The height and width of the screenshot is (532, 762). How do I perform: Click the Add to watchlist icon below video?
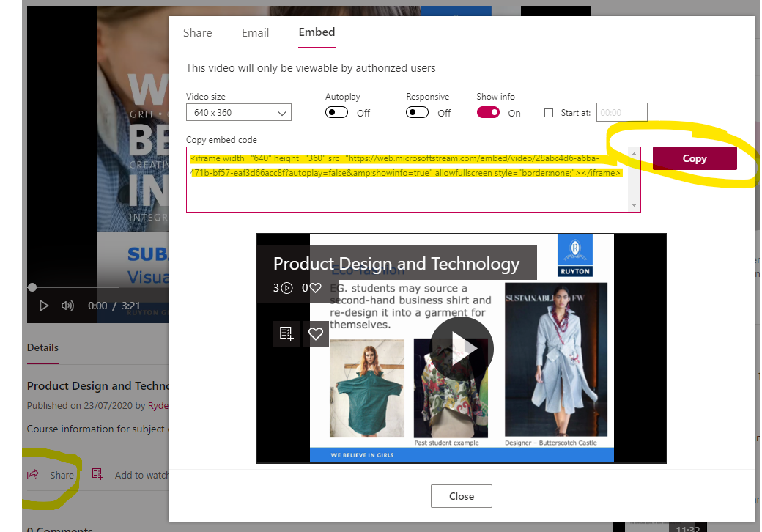click(97, 474)
